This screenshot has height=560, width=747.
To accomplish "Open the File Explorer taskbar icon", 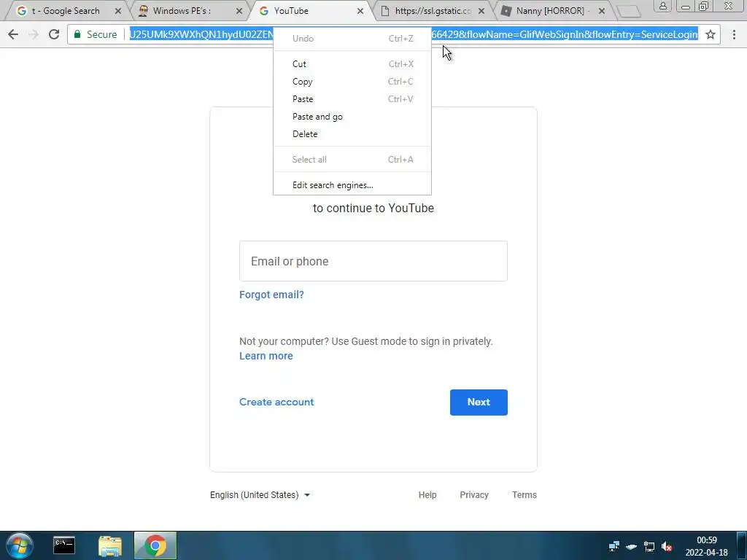I will pos(110,545).
